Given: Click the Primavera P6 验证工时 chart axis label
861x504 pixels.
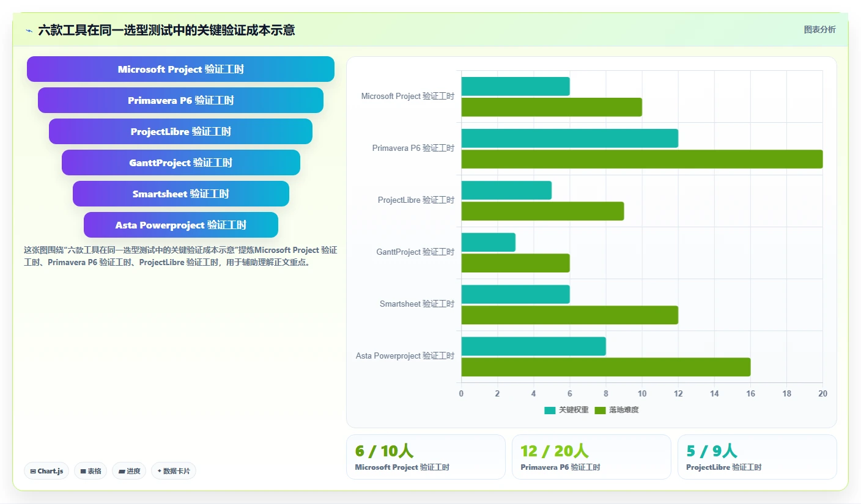Looking at the screenshot, I should pos(413,148).
